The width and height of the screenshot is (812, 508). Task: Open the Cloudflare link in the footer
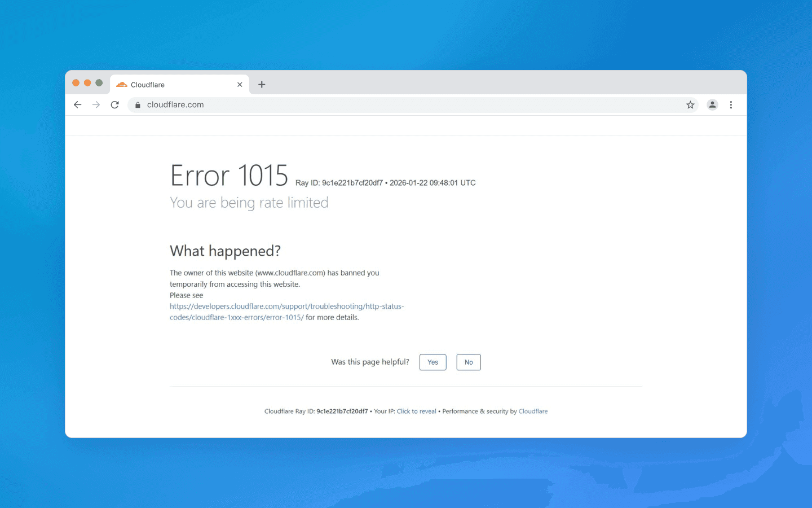click(x=533, y=411)
